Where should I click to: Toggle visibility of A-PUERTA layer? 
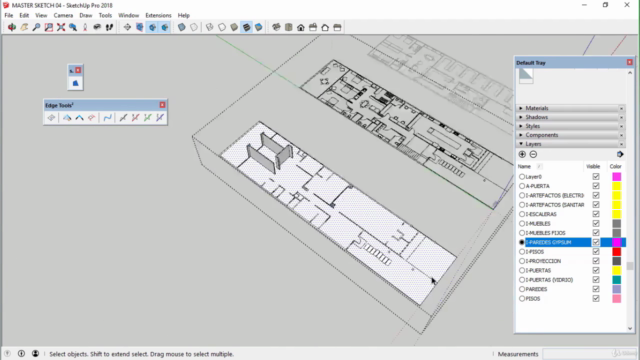596,186
